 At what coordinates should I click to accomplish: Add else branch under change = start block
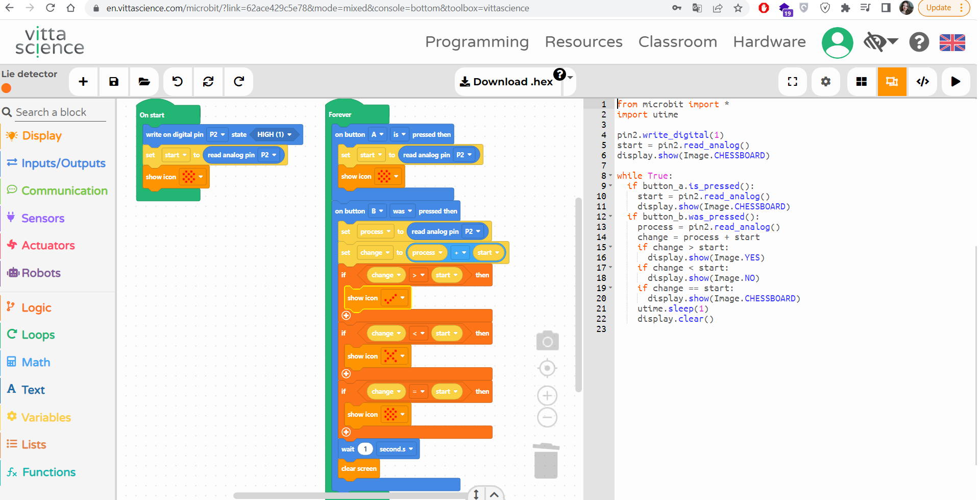(346, 432)
